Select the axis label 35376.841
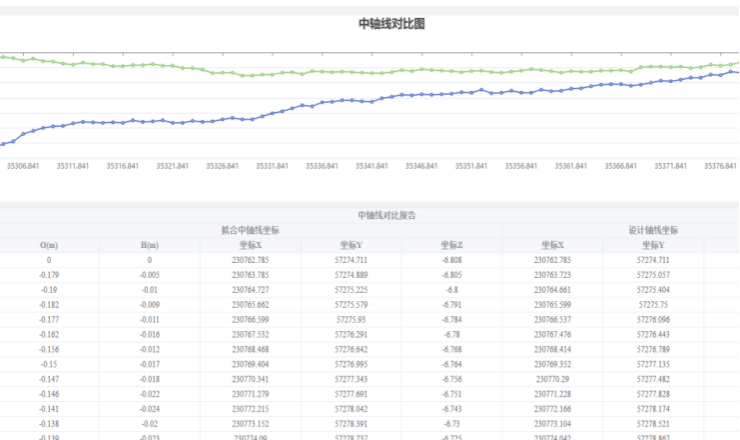 point(720,166)
